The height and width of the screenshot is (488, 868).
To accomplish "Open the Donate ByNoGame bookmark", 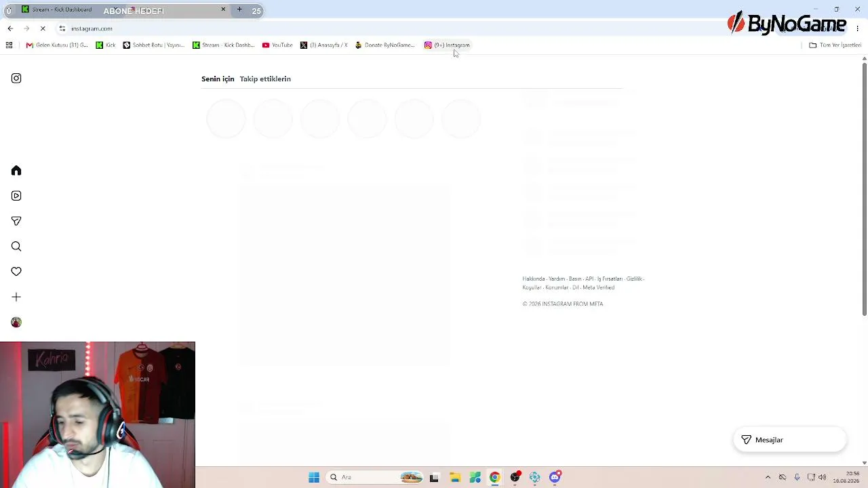I will 384,45.
